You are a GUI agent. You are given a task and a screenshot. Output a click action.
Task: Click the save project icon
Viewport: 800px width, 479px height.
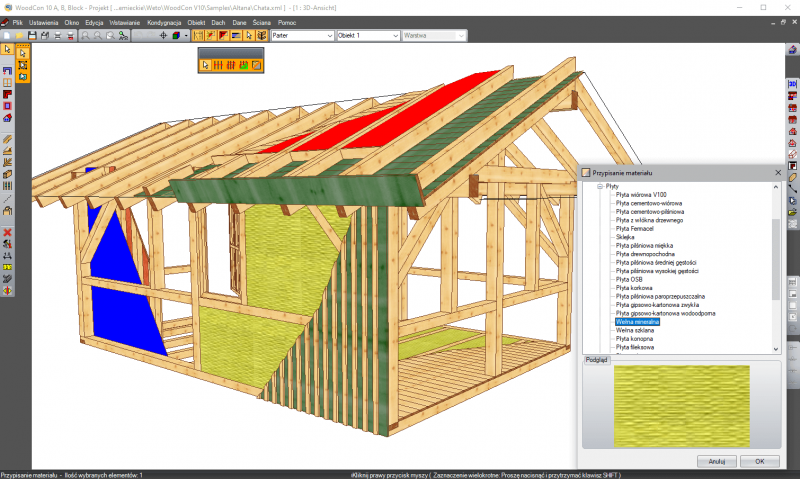pyautogui.click(x=32, y=36)
